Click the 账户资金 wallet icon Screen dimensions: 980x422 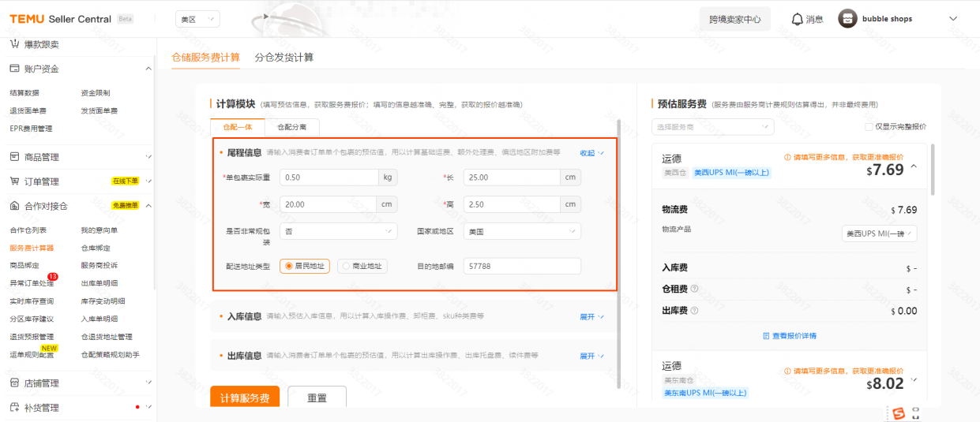(14, 69)
